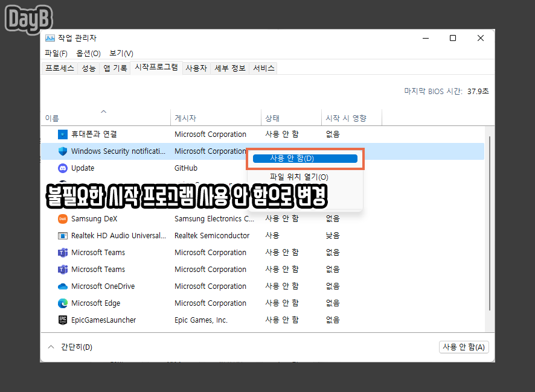Click the 휴대폰과 연결 app icon
This screenshot has height=392, width=535.
click(63, 134)
